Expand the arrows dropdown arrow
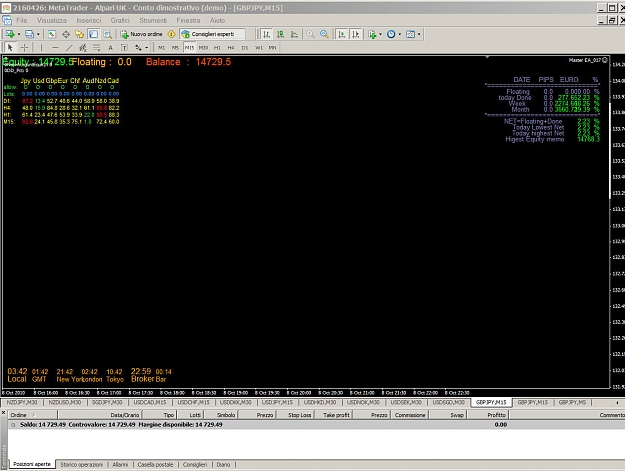625x471 pixels. (x=147, y=48)
